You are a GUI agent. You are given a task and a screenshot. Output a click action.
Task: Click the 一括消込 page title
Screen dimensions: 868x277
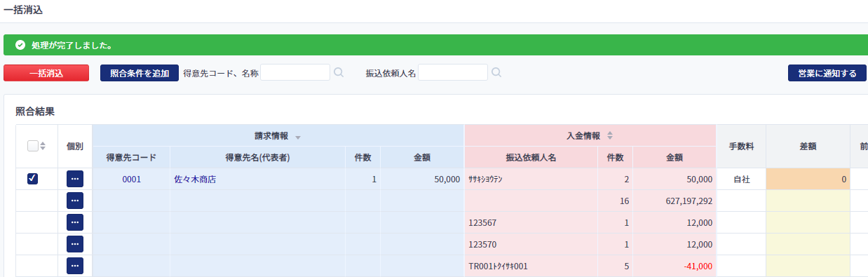point(23,10)
